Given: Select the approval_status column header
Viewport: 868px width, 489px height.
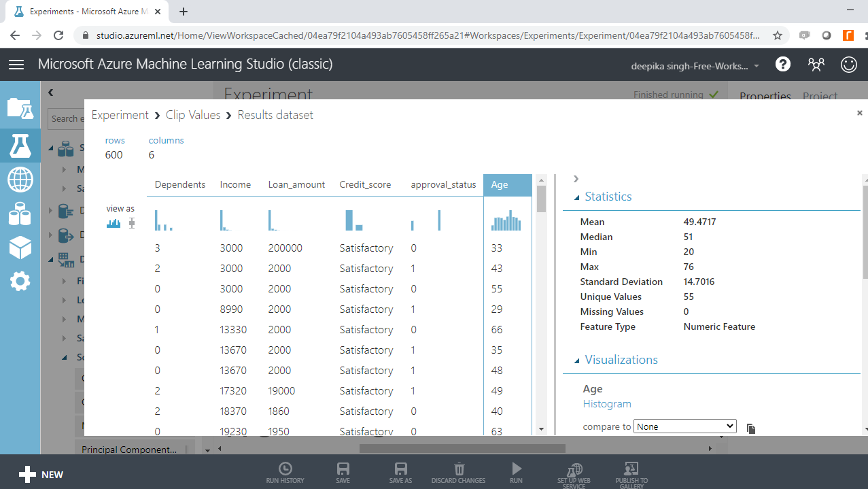Looking at the screenshot, I should point(443,184).
